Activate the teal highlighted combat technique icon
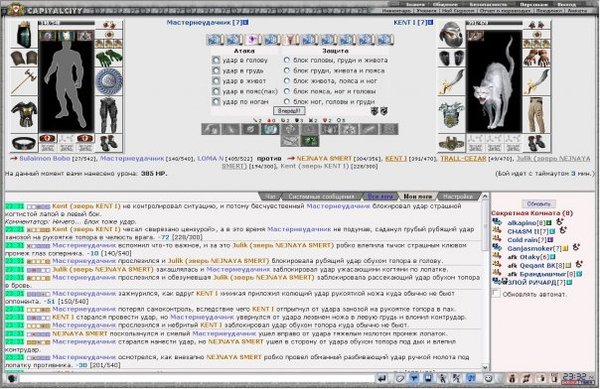Screen dimensions: 600x389 (x=270, y=129)
